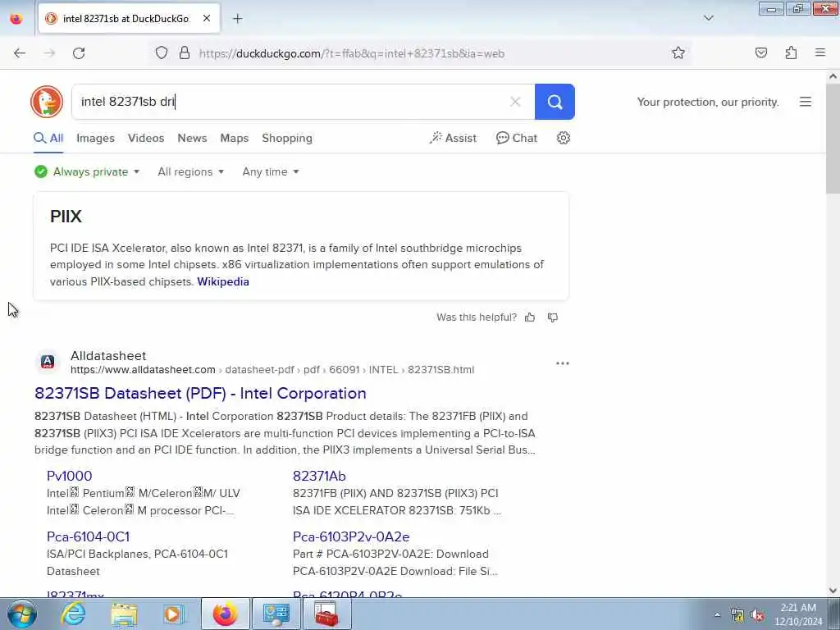Image resolution: width=840 pixels, height=630 pixels.
Task: Open the Pv1000 sublink
Action: pyautogui.click(x=69, y=477)
